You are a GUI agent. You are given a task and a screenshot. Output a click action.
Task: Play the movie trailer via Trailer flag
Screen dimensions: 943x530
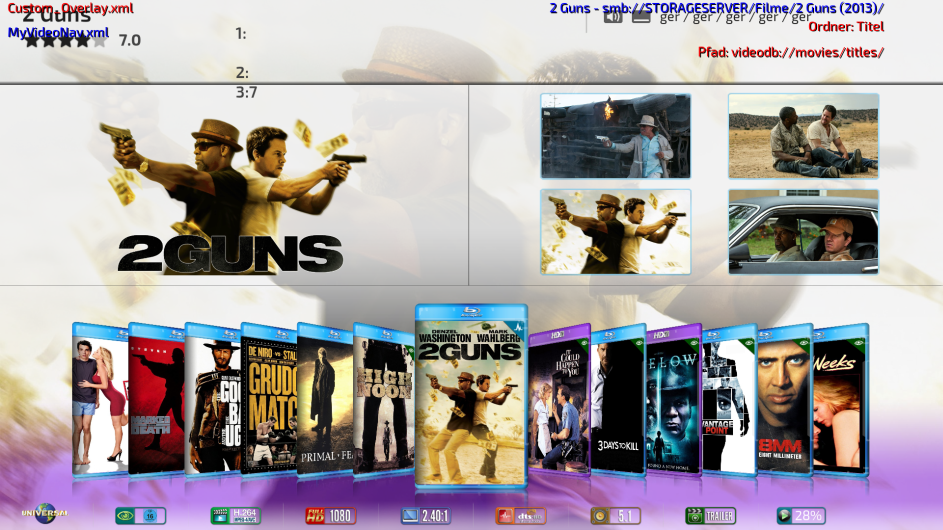click(711, 516)
